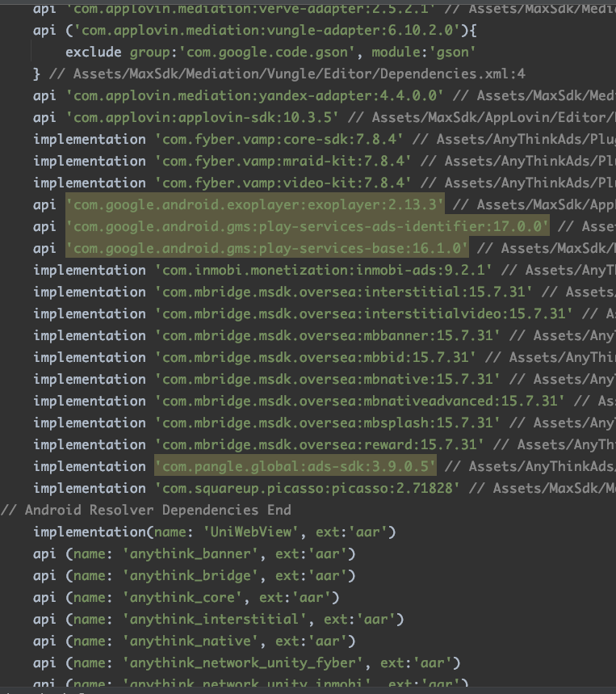Click the Android Resolver Dependencies End comment
Viewport: 616px width, 694px height.
(x=146, y=510)
